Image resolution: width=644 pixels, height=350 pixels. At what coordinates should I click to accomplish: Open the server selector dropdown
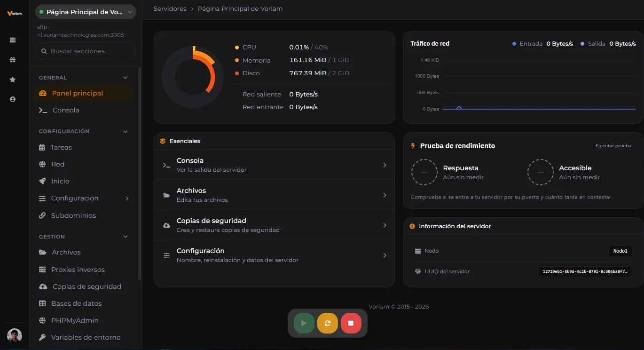tap(86, 12)
